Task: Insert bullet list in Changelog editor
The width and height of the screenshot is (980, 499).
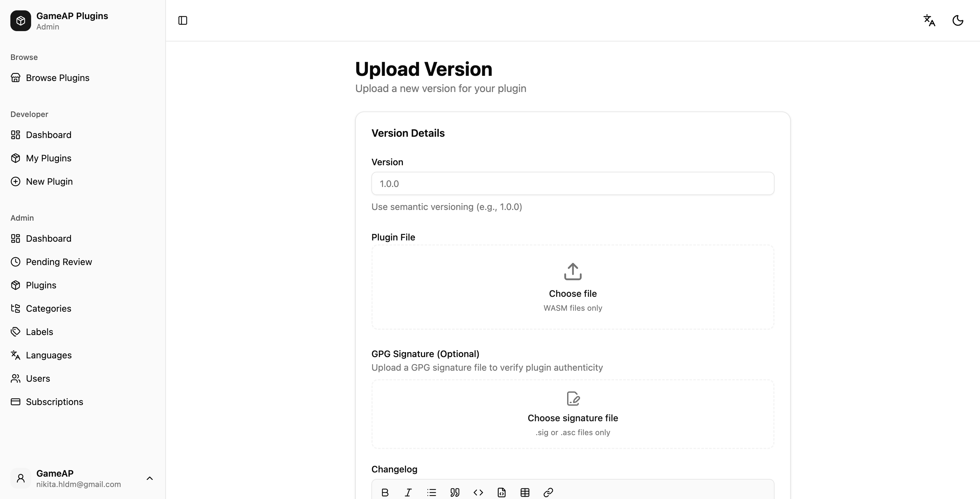Action: (x=431, y=493)
